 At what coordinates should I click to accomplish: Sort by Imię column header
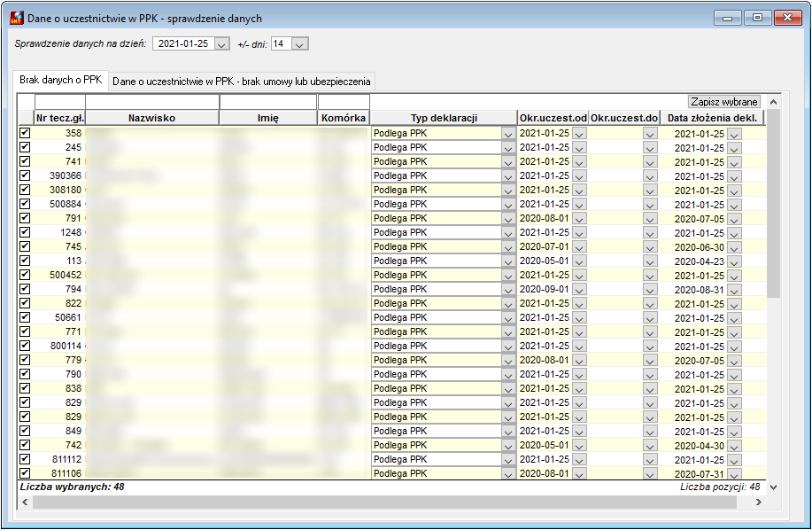268,118
